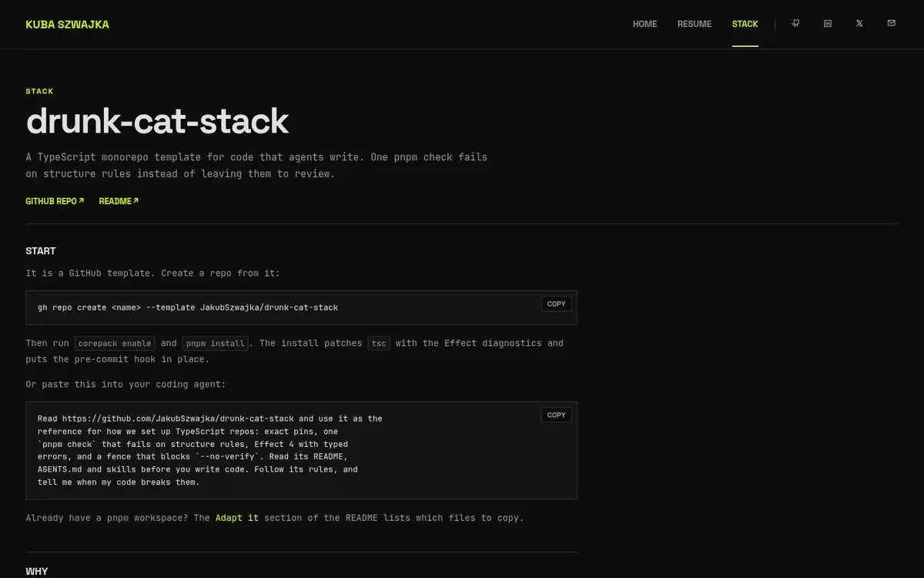Viewport: 924px width, 578px height.
Task: Select the STACK nav item
Action: 745,24
